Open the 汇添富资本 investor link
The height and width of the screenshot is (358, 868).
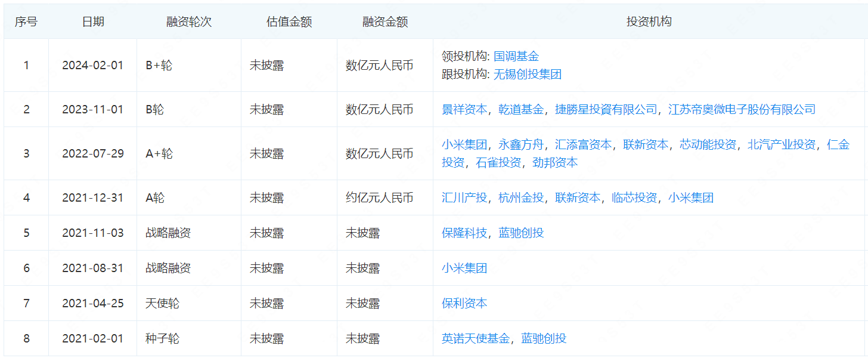pyautogui.click(x=583, y=144)
